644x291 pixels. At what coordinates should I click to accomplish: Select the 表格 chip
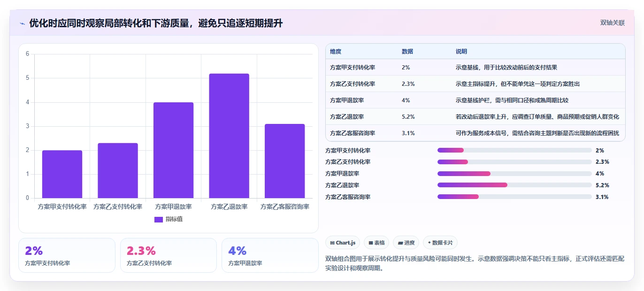click(x=376, y=243)
